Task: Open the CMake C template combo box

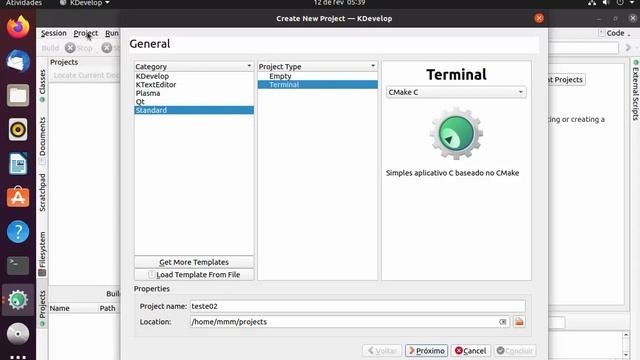Action: click(456, 92)
